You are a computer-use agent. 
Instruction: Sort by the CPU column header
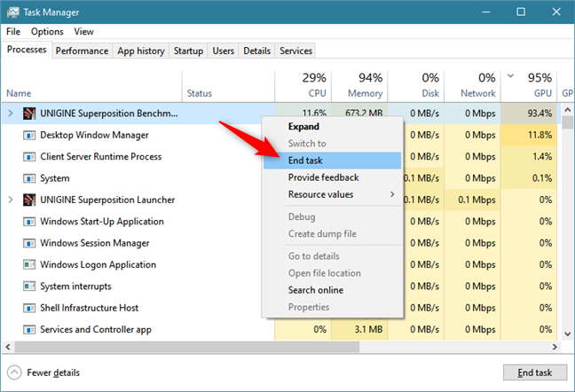coord(303,86)
